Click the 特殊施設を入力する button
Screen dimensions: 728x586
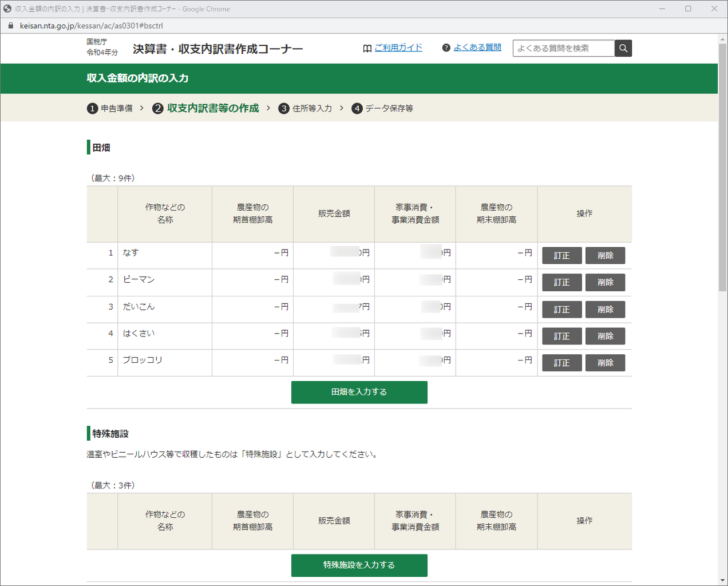[x=359, y=565]
